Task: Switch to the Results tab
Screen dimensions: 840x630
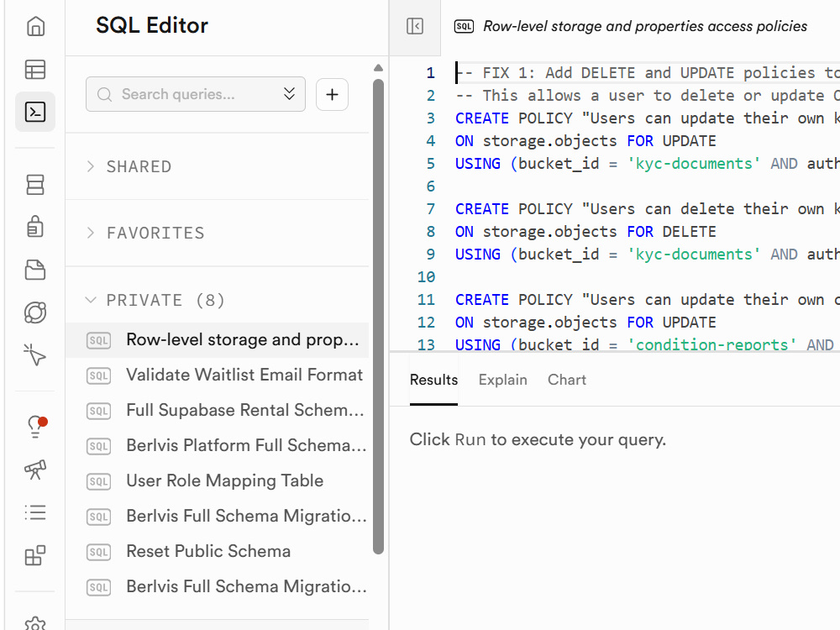Action: (x=433, y=380)
